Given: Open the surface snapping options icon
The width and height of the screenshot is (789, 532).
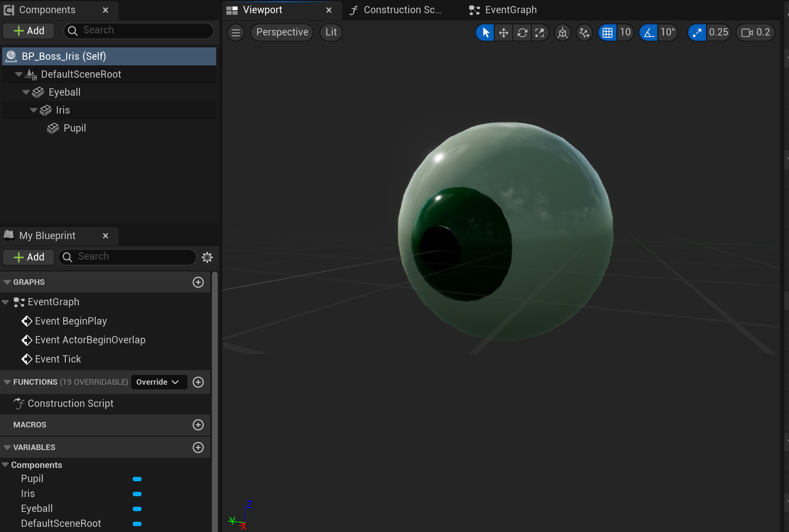Looking at the screenshot, I should [x=584, y=32].
